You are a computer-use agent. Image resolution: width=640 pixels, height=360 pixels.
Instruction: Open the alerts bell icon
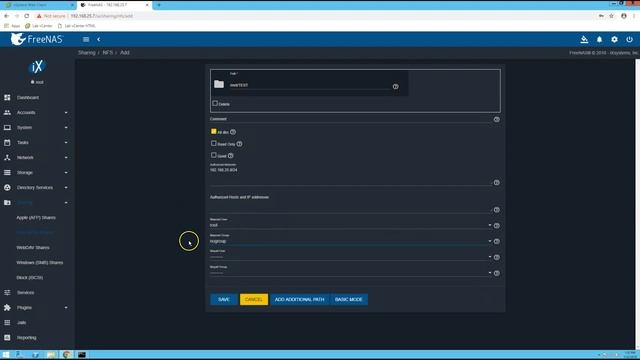coord(599,39)
